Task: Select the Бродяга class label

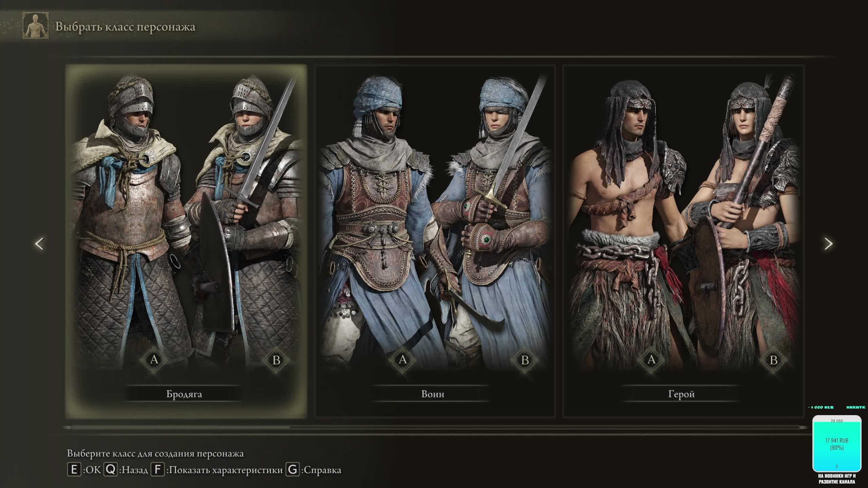Action: [x=184, y=394]
